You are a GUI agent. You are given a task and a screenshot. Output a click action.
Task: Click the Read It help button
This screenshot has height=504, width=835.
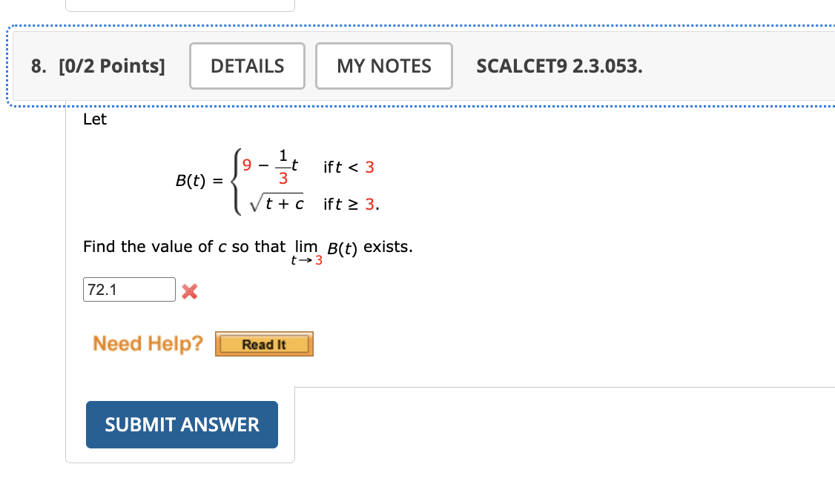point(264,343)
